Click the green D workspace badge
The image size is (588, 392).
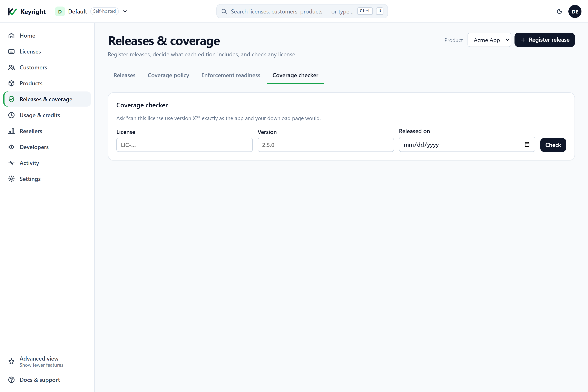point(60,11)
